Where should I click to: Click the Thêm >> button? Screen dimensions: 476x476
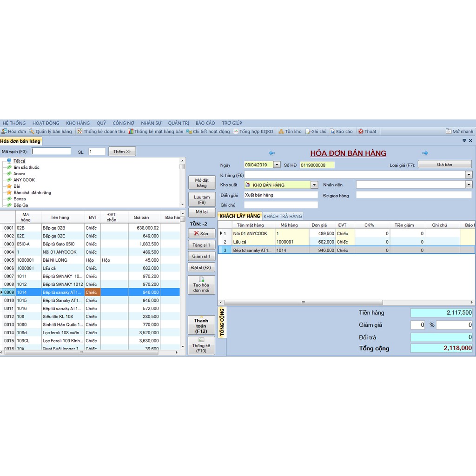(122, 152)
